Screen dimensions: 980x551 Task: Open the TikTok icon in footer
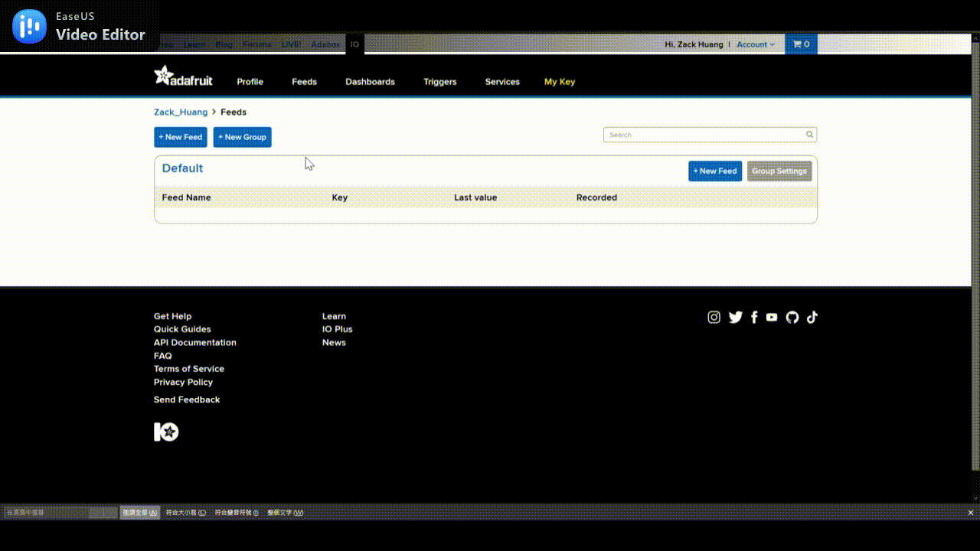coord(812,318)
